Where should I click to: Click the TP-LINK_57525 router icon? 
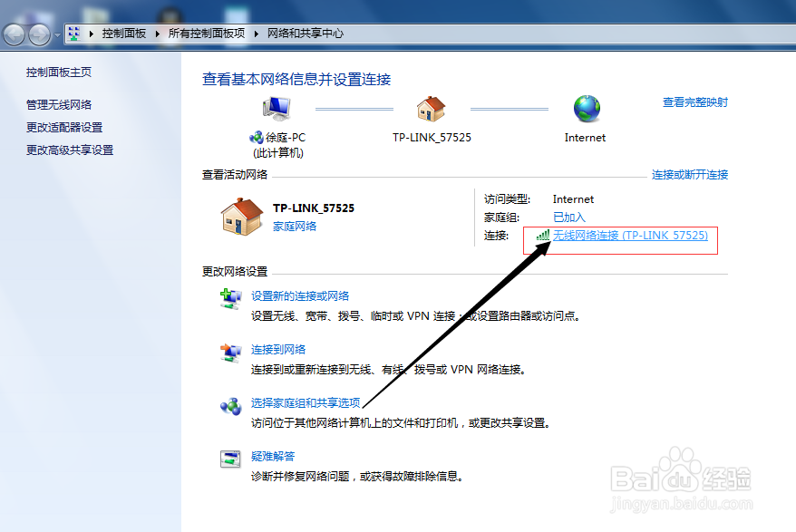tap(432, 107)
